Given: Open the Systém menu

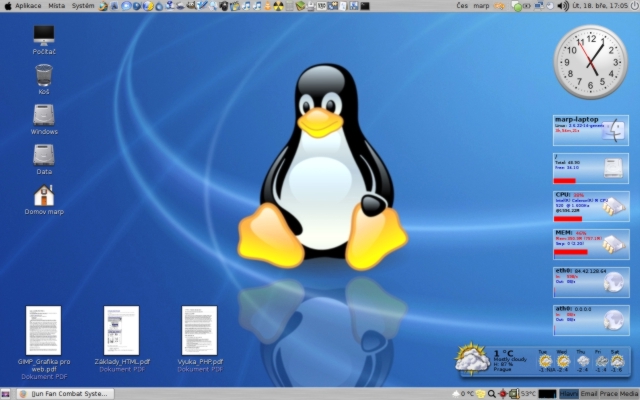Looking at the screenshot, I should [x=83, y=6].
